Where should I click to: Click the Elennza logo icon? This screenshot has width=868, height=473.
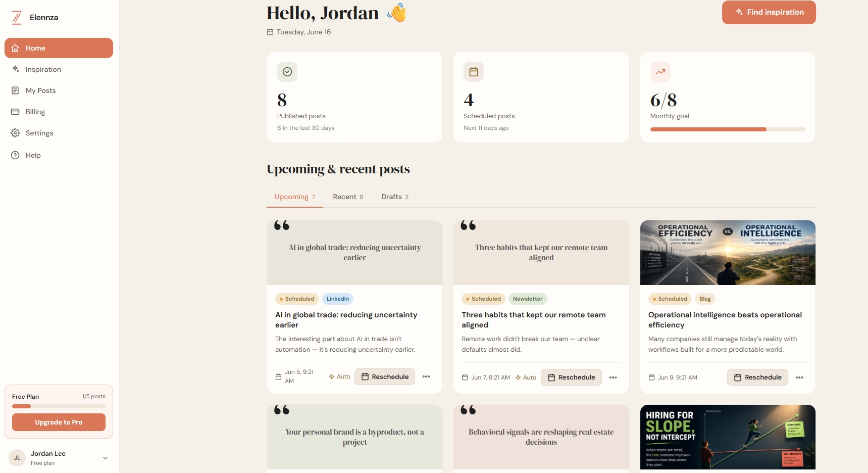(x=17, y=18)
